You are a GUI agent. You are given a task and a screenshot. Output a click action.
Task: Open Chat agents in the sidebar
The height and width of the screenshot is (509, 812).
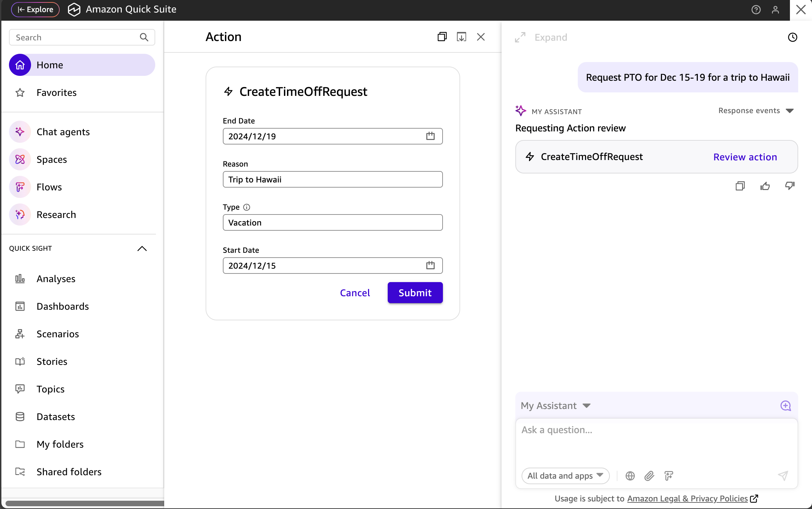coord(63,132)
